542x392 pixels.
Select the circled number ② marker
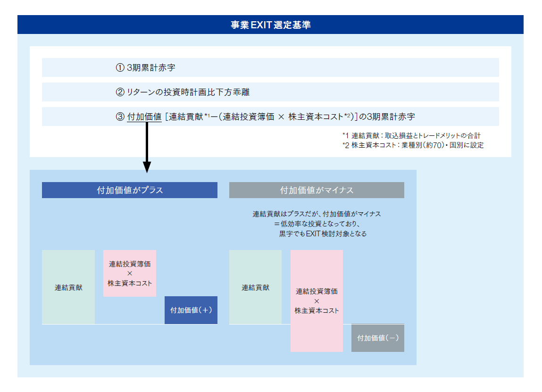point(120,92)
